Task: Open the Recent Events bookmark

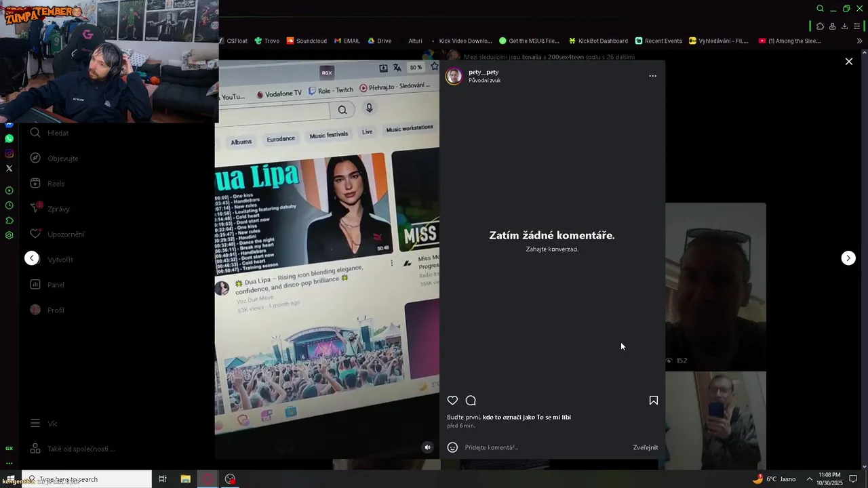Action: [658, 41]
